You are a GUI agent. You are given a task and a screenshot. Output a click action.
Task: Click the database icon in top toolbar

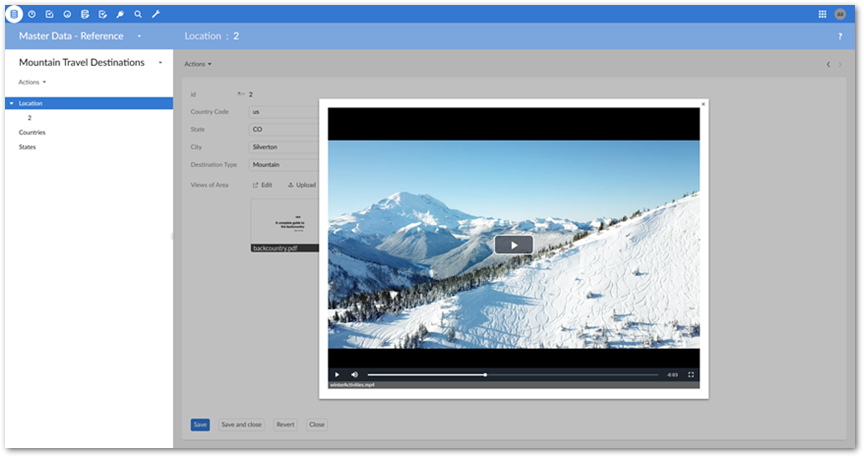[14, 14]
